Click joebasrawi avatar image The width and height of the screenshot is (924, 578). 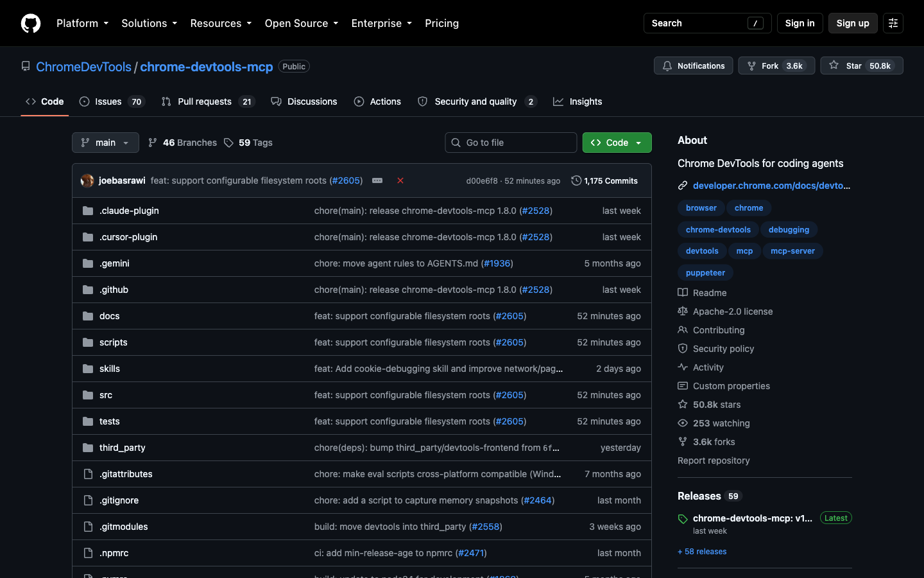pyautogui.click(x=87, y=180)
